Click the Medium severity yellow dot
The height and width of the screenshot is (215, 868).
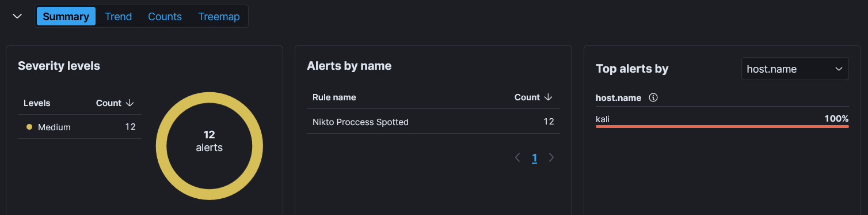[29, 127]
